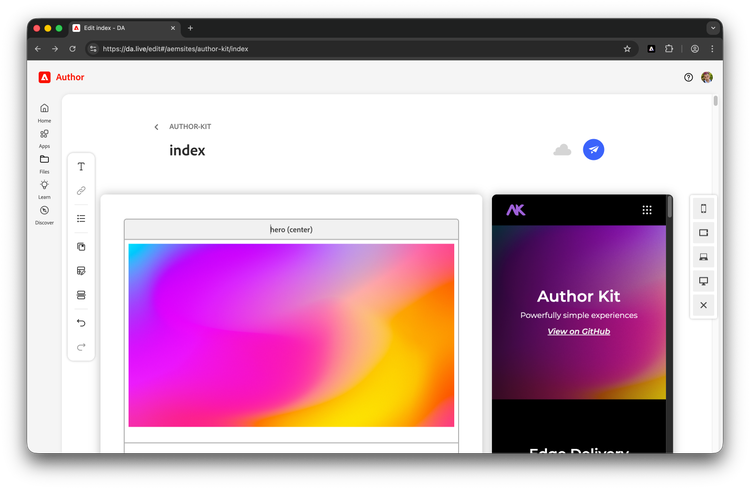750x489 pixels.
Task: Click the blue paper plane send button
Action: click(594, 149)
